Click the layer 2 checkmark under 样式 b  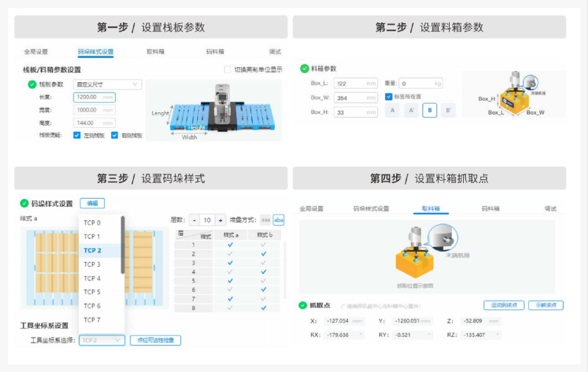pyautogui.click(x=264, y=254)
